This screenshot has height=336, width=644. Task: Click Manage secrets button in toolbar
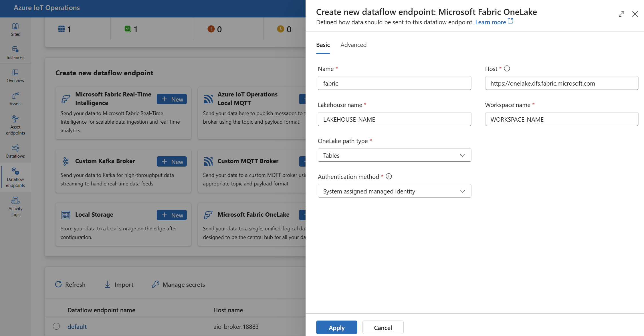179,284
